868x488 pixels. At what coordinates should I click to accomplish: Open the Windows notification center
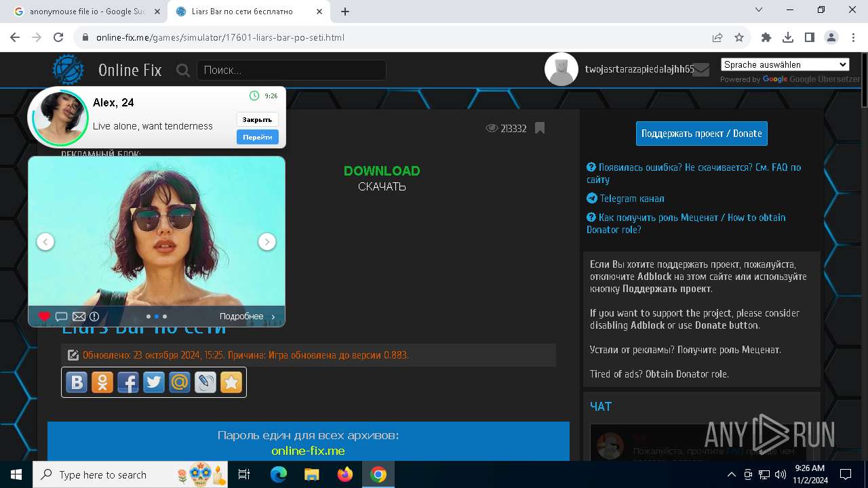[846, 474]
